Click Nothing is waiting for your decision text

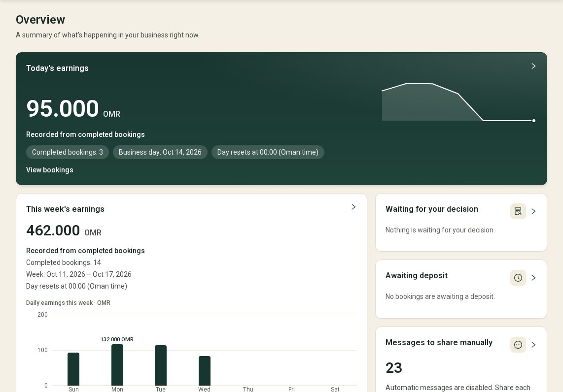click(440, 230)
